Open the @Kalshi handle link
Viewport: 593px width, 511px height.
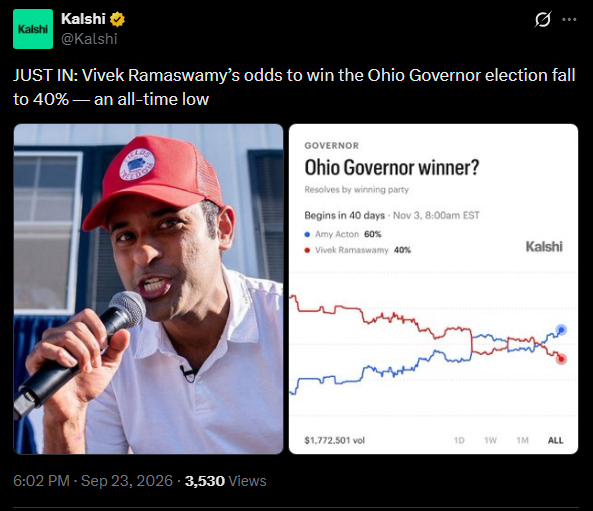tap(89, 39)
